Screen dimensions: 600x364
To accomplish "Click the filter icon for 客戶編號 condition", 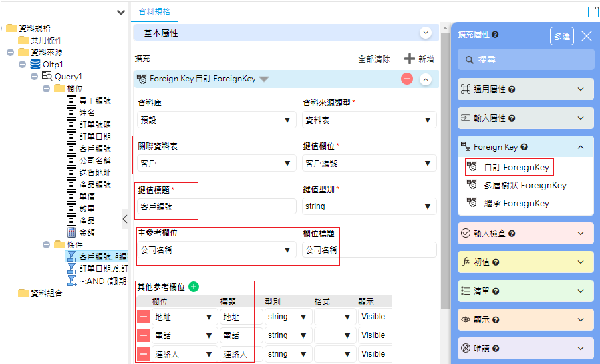I will (x=71, y=256).
